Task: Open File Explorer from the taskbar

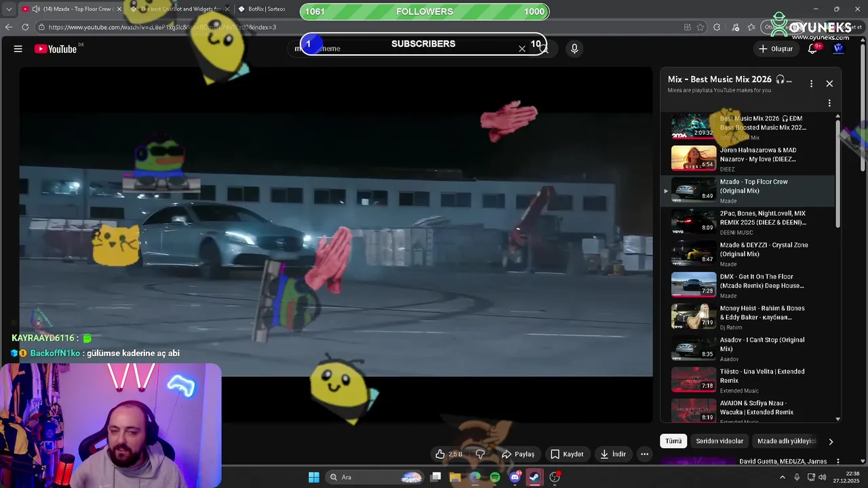Action: coord(455,477)
